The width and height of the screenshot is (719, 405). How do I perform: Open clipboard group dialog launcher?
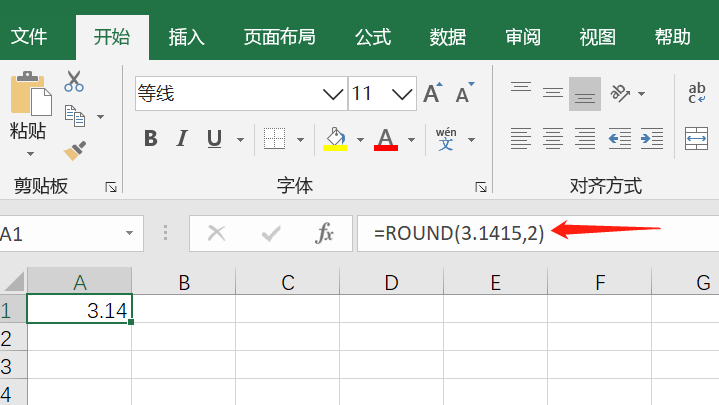click(111, 187)
